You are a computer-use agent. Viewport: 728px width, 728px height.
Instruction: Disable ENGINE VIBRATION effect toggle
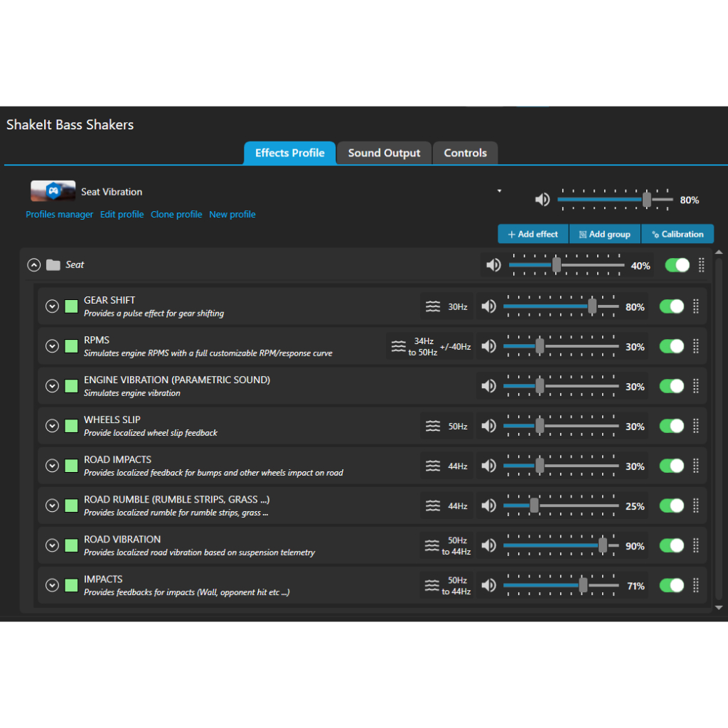pos(671,386)
